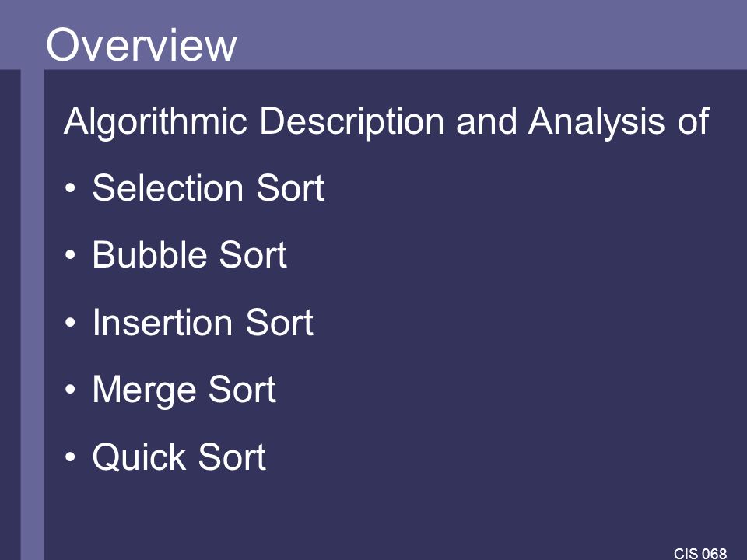Click the bullet dot before Merge Sort

70,390
